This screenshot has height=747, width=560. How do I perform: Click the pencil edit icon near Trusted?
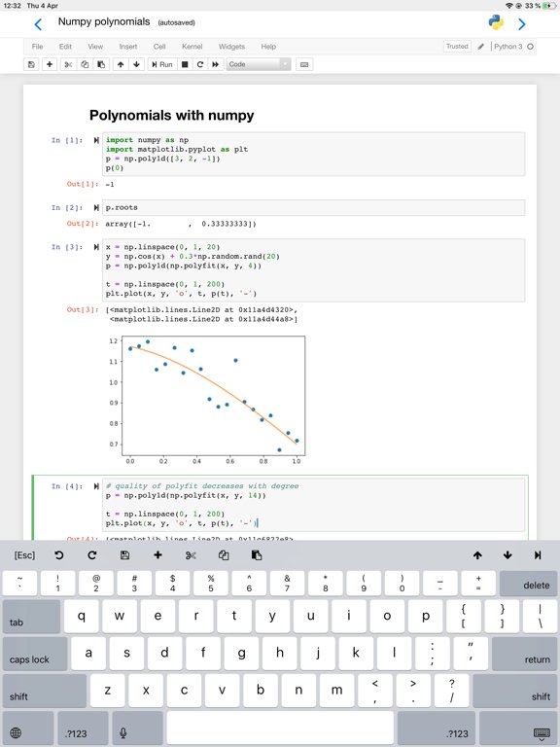pos(480,47)
